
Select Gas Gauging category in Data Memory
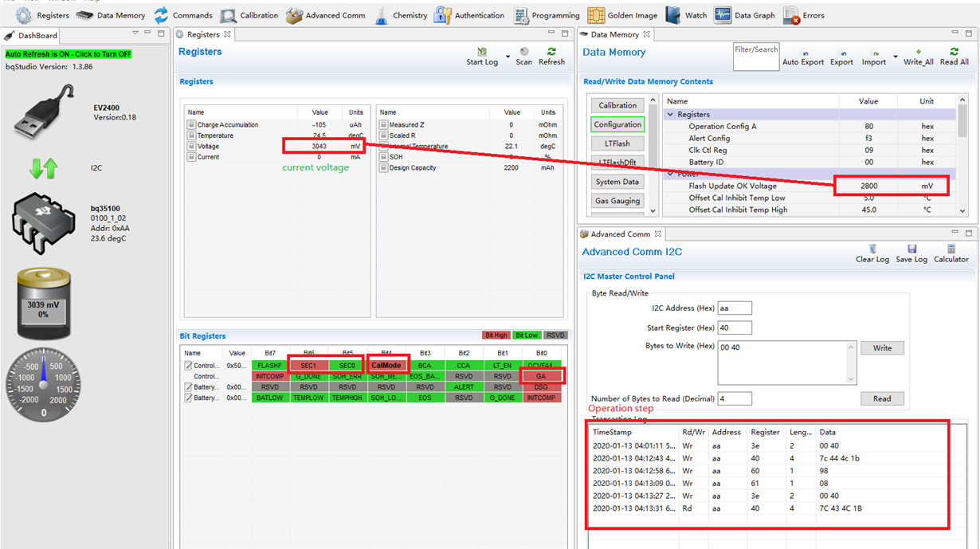[617, 201]
